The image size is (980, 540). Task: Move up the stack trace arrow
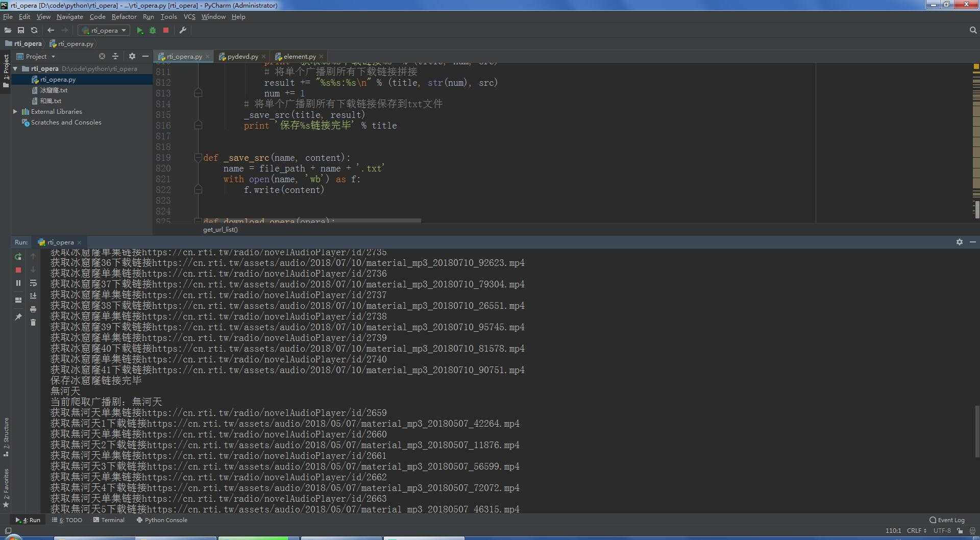(33, 257)
